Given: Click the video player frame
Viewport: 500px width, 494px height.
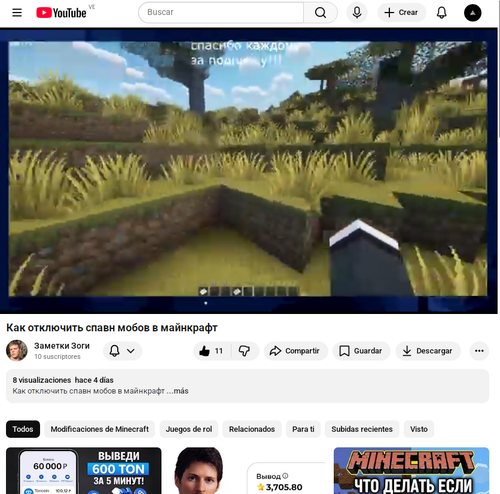Looking at the screenshot, I should (248, 170).
